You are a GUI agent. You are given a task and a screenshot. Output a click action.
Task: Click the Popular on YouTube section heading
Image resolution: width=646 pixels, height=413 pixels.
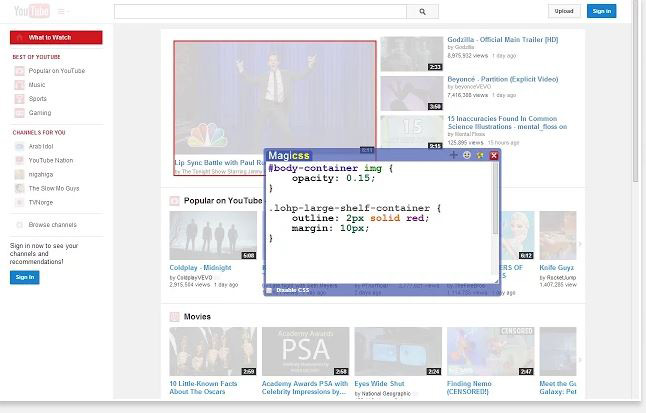point(223,201)
